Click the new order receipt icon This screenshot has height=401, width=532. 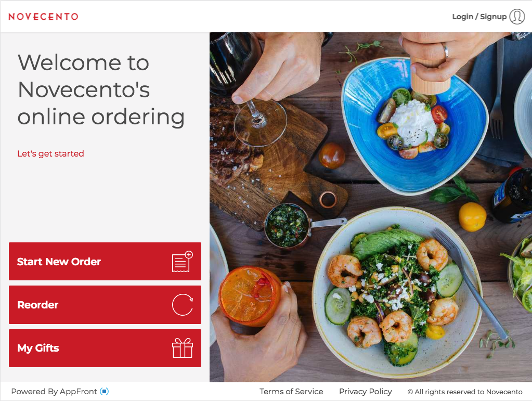pos(183,262)
